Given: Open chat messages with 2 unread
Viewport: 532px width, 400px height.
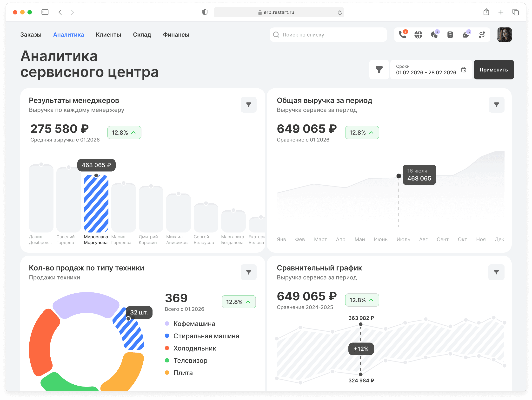Looking at the screenshot, I should click(434, 35).
